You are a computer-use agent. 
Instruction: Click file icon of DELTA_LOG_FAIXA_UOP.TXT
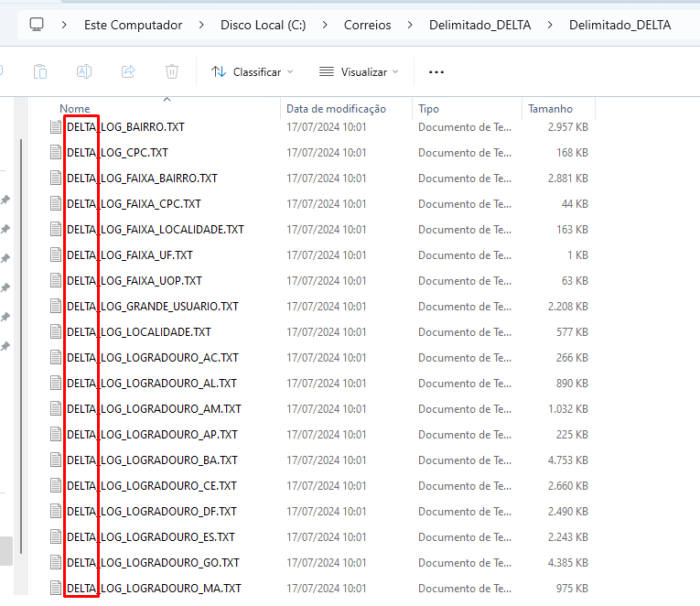pyautogui.click(x=56, y=280)
